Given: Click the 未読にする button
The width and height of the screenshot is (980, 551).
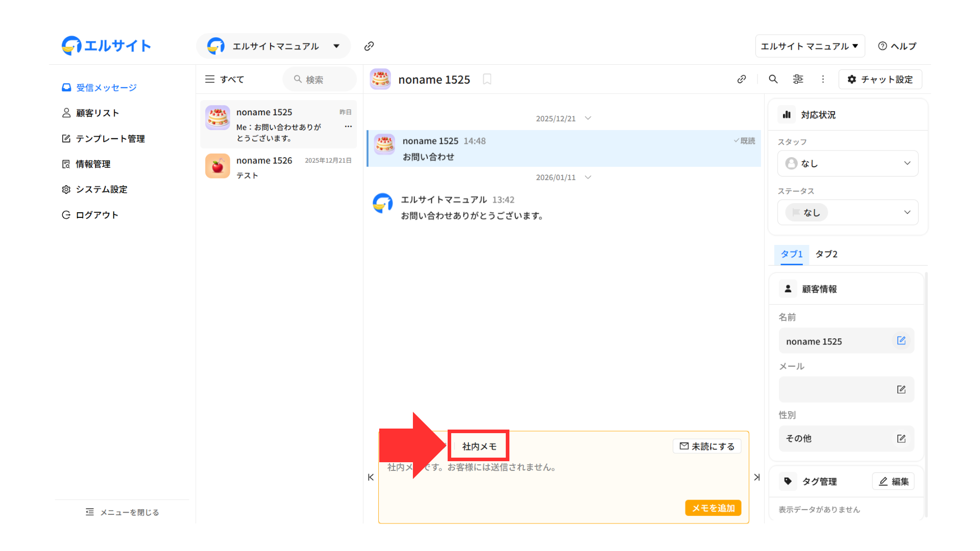Looking at the screenshot, I should coord(707,446).
